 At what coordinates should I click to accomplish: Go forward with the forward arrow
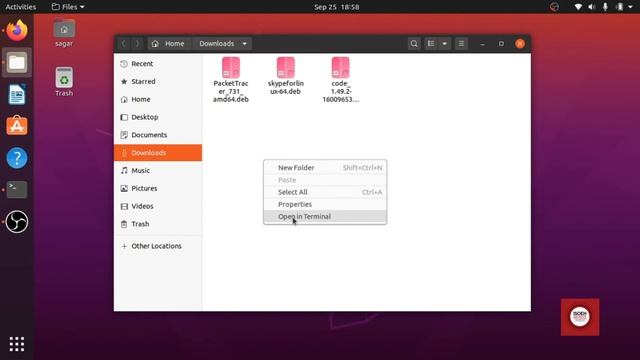tap(137, 44)
